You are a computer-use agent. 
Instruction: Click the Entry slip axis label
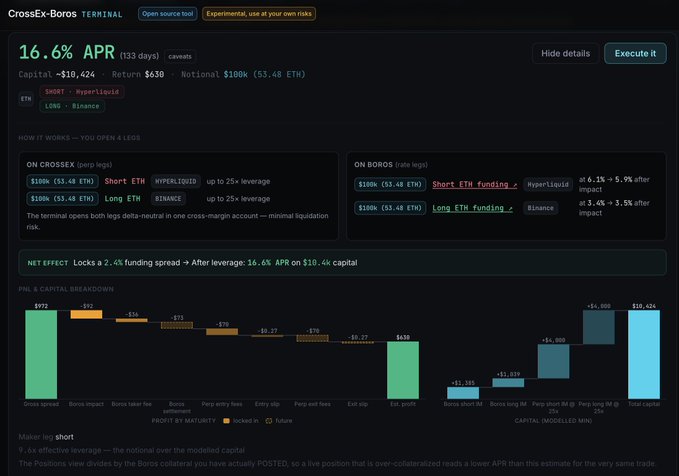pyautogui.click(x=267, y=404)
